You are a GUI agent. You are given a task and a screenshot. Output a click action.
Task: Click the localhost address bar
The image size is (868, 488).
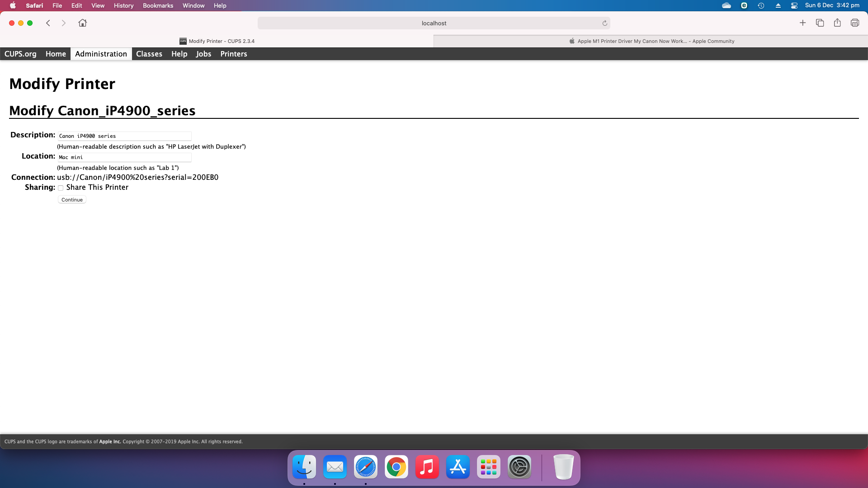pyautogui.click(x=433, y=23)
